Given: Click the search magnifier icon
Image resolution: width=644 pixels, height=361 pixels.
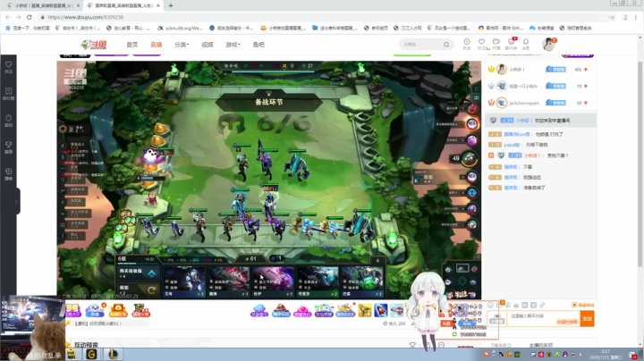Looking at the screenshot, I should [446, 45].
